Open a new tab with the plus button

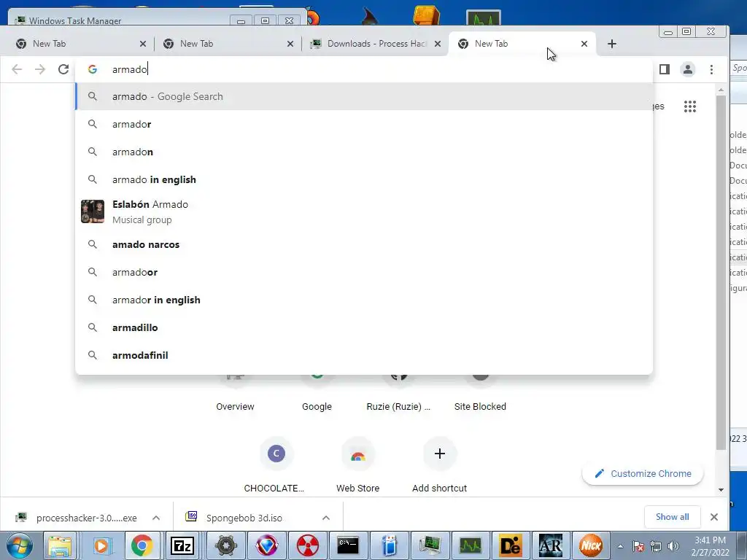point(612,44)
